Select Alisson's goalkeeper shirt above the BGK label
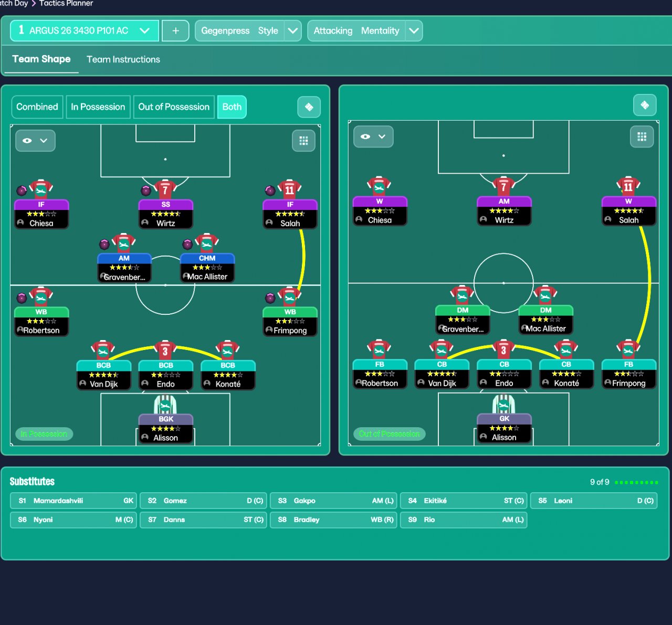The height and width of the screenshot is (625, 672). [x=165, y=405]
